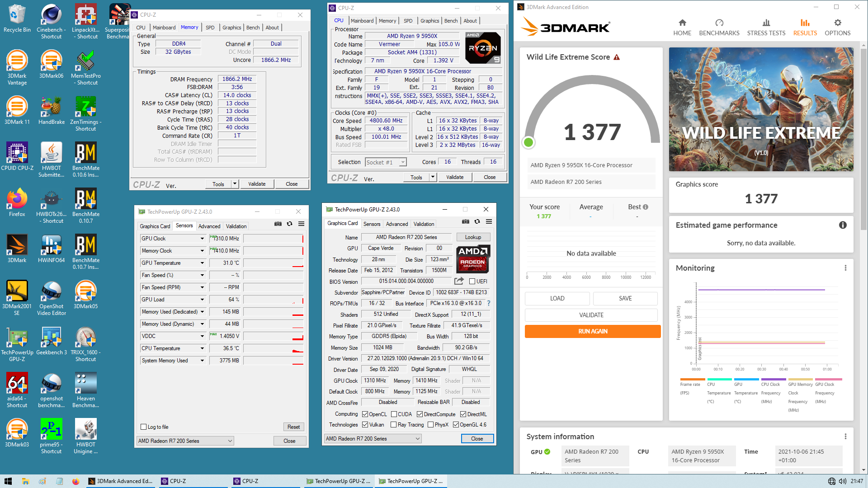Launch Firefox from desktop

point(17,202)
